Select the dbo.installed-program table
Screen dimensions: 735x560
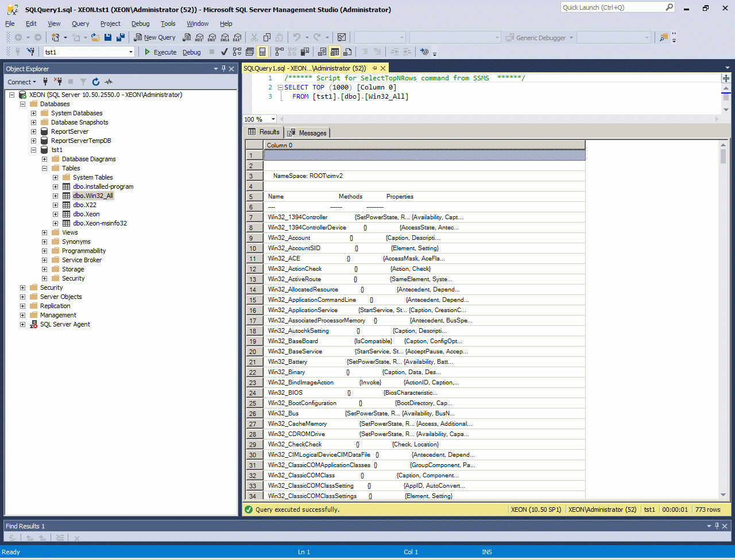(103, 186)
